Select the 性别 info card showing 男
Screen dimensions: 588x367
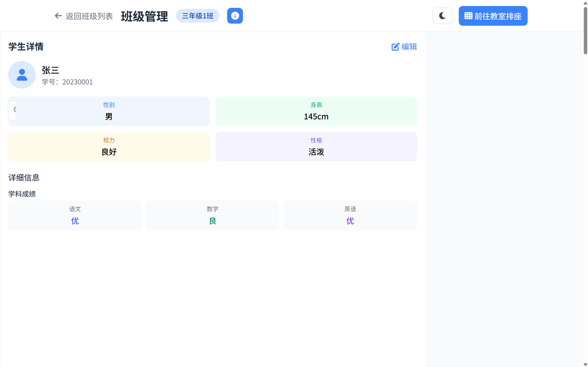pyautogui.click(x=109, y=111)
